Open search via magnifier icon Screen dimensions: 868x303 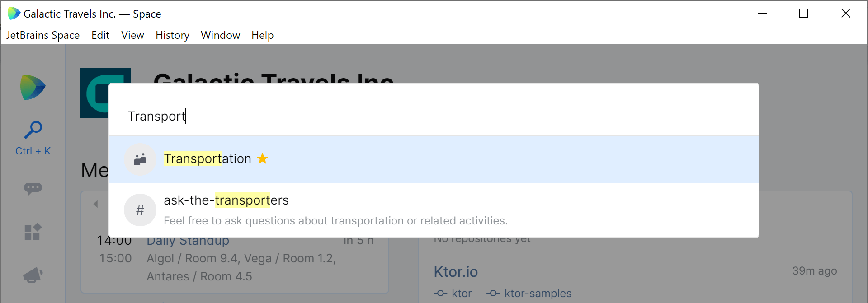tap(33, 130)
